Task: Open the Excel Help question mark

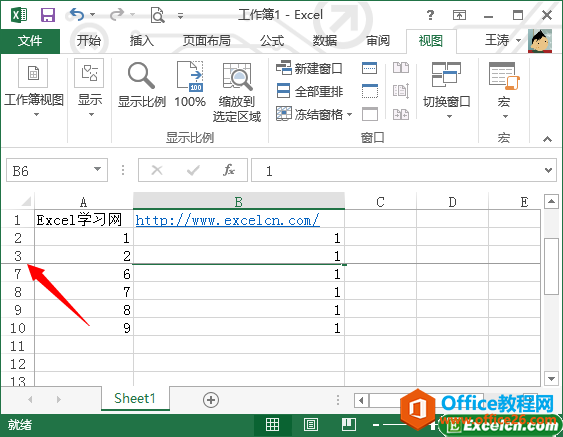Action: [x=430, y=15]
